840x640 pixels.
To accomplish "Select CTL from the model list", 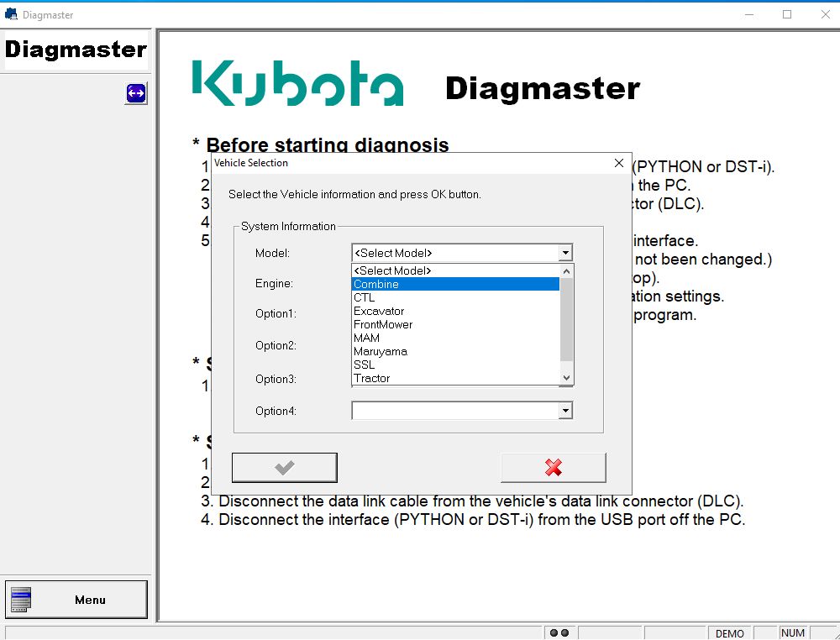I will (x=455, y=298).
